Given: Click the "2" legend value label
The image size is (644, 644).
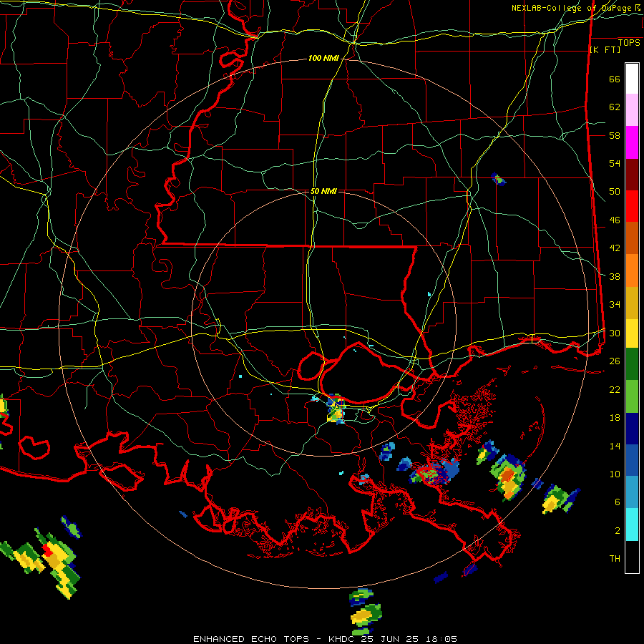Looking at the screenshot, I should click(x=618, y=531).
